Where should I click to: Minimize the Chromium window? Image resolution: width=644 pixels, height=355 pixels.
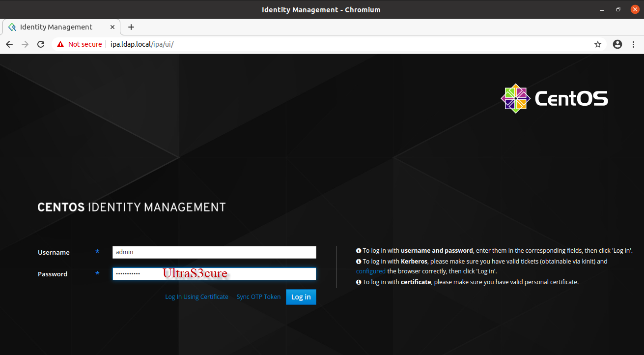click(602, 9)
